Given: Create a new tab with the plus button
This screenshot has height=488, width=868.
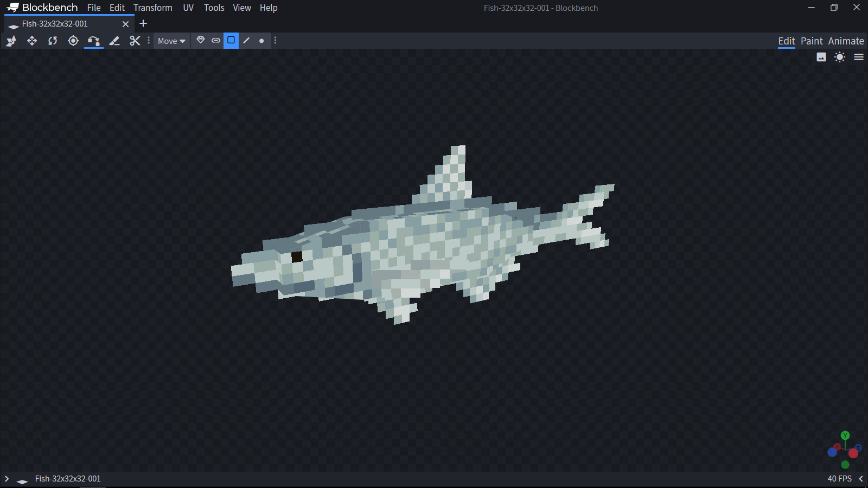Looking at the screenshot, I should click(143, 23).
